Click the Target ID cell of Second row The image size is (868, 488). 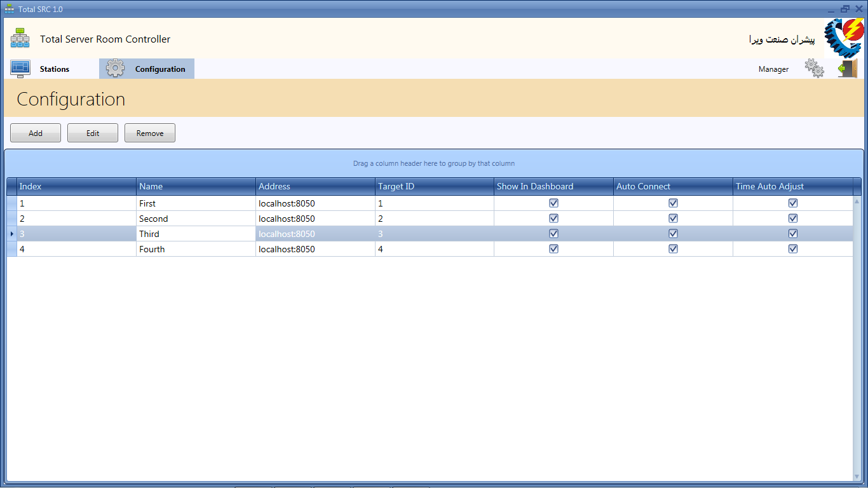(x=435, y=219)
